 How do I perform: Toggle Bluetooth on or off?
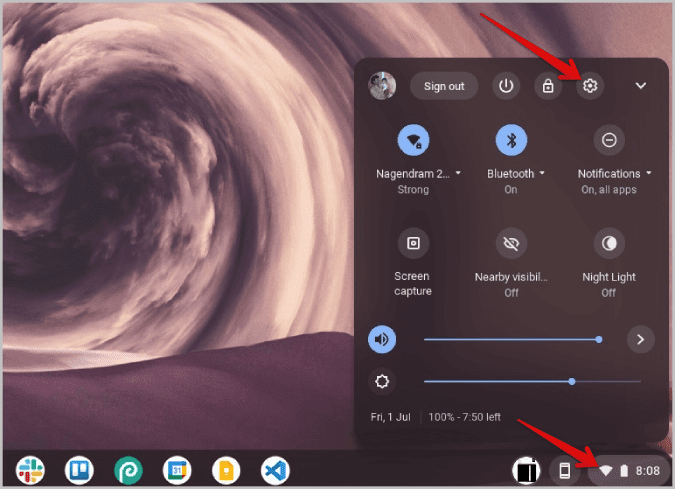(x=511, y=140)
